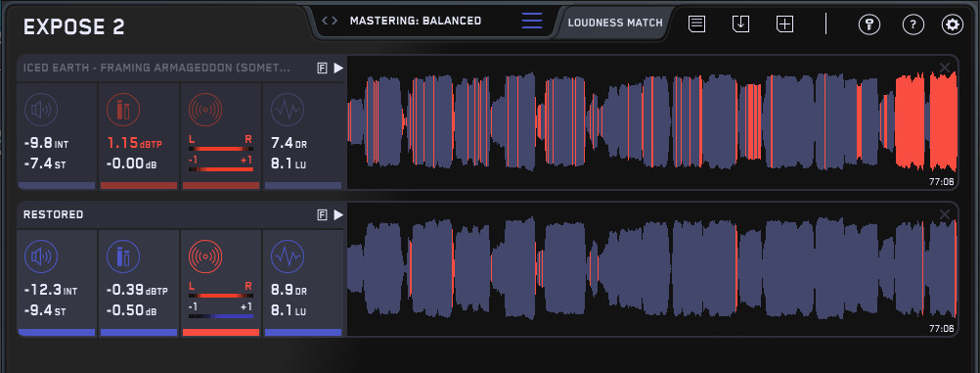Viewport: 980px width, 373px height.
Task: Remove the Iced Earth track via its X
Action: [945, 68]
